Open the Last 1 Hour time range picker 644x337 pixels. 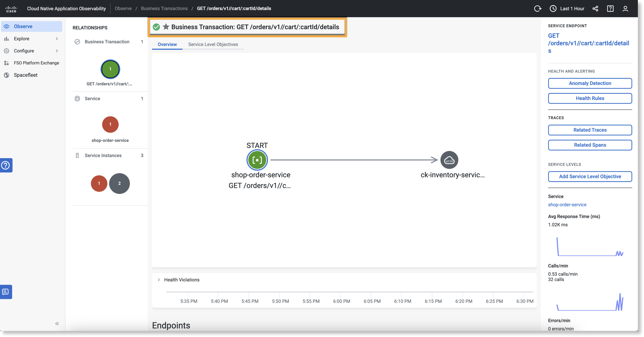click(567, 9)
